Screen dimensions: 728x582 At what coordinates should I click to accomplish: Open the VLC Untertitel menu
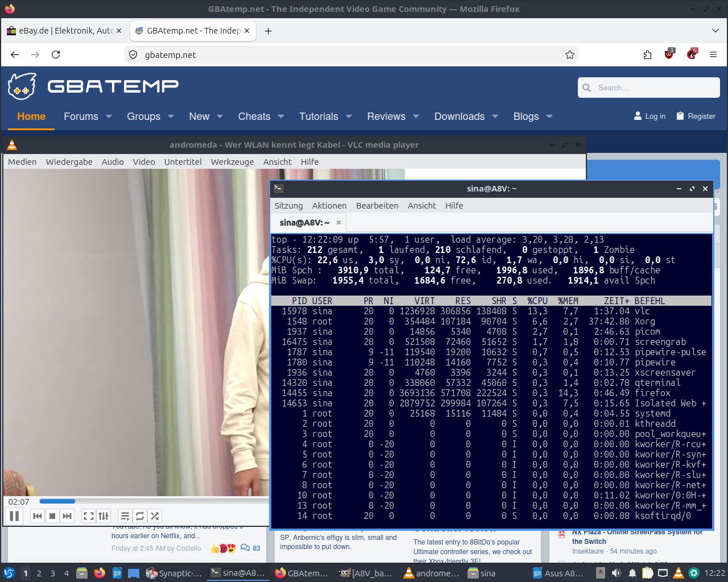tap(183, 162)
